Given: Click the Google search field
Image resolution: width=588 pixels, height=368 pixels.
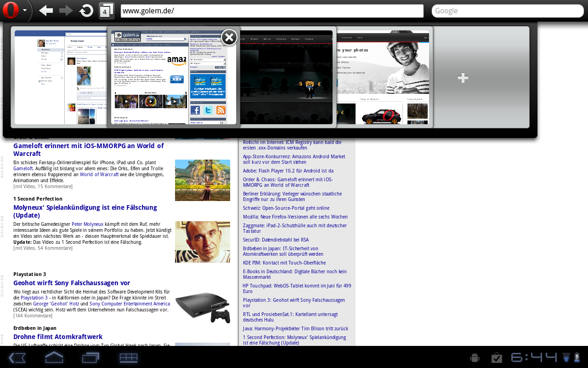Looking at the screenshot, I should [508, 10].
